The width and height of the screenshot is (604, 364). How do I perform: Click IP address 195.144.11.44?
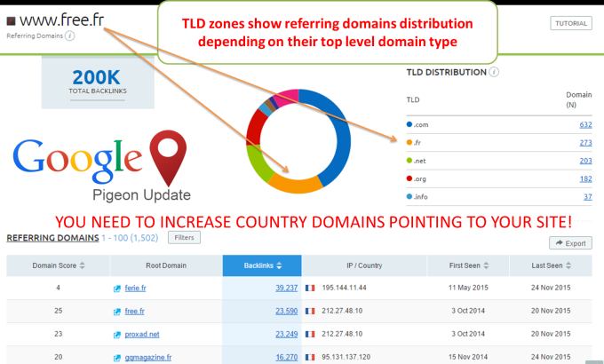pos(344,288)
